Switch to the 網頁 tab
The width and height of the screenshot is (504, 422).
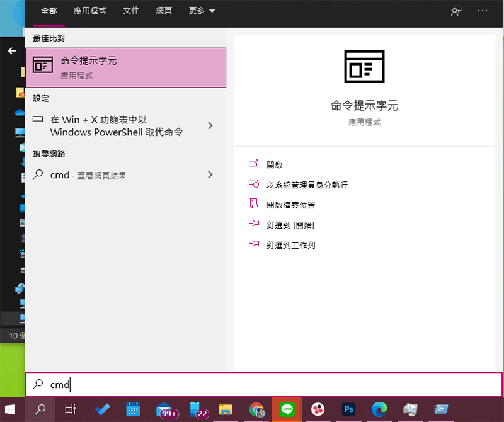pyautogui.click(x=164, y=11)
